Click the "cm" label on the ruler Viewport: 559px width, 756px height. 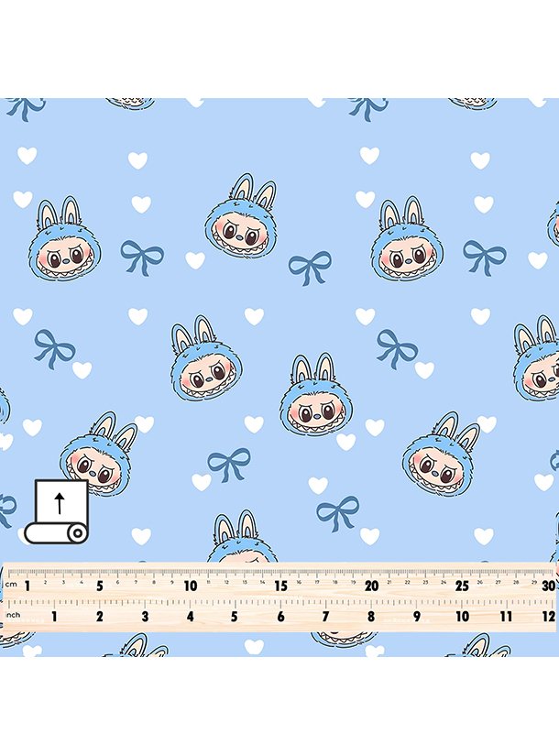(12, 585)
